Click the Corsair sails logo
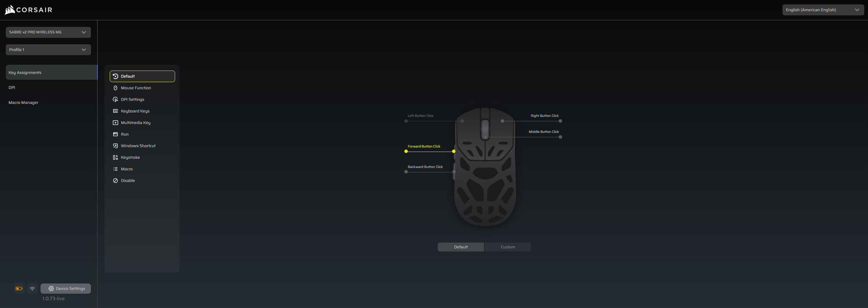This screenshot has width=868, height=308. [10, 10]
